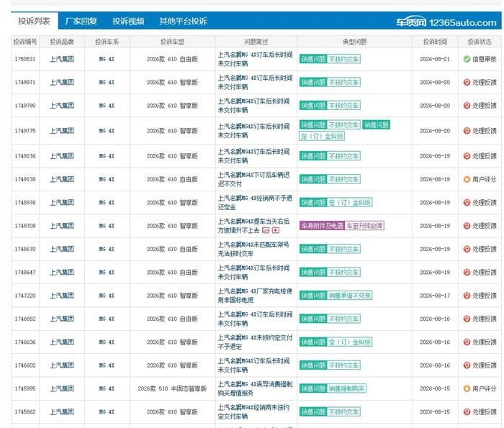Click 车身附件及电器 tag in complaint 1748708
This screenshot has height=428, width=504.
[x=322, y=226]
